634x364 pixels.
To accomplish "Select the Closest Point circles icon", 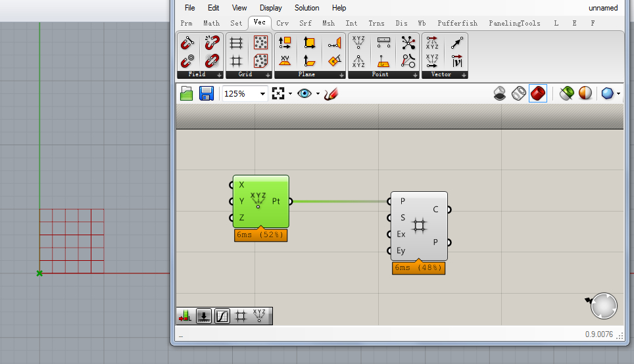I will [x=408, y=61].
